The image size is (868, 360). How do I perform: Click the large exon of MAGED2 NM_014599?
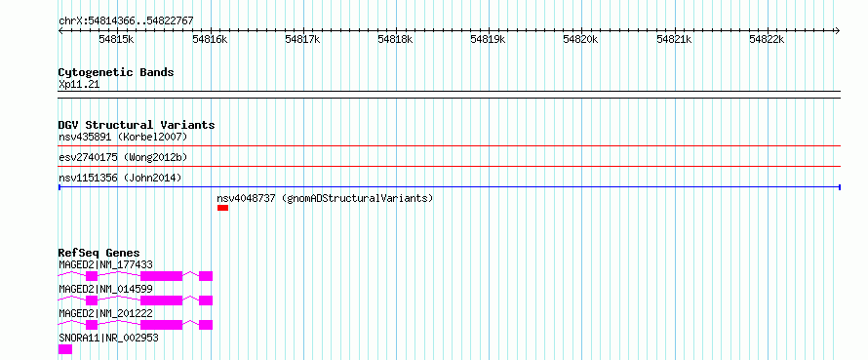(x=161, y=300)
